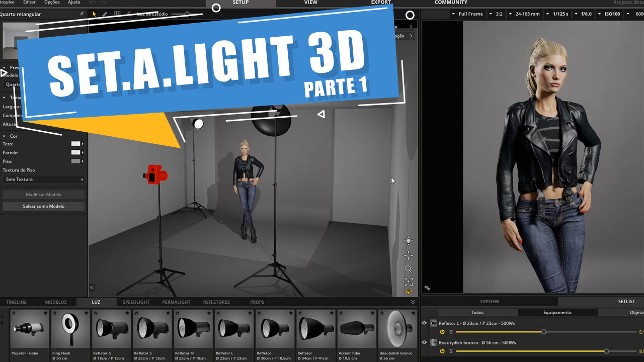The width and height of the screenshot is (644, 362).
Task: Switch to the TOPVIEW tab
Action: (x=490, y=302)
